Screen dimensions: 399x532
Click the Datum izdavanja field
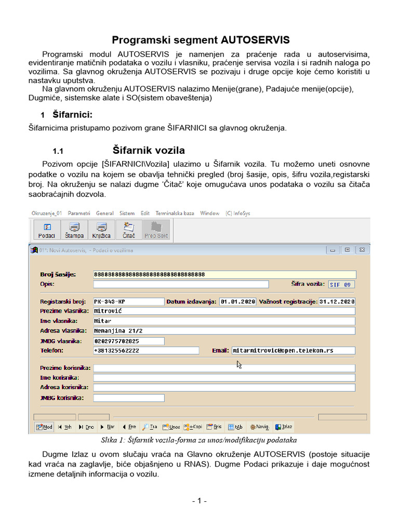(x=237, y=302)
